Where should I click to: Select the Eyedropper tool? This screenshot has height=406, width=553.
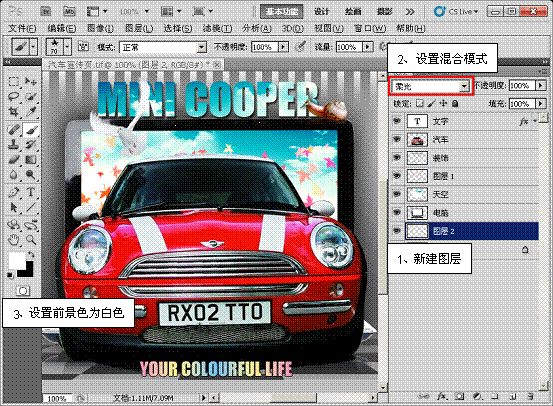coord(31,112)
